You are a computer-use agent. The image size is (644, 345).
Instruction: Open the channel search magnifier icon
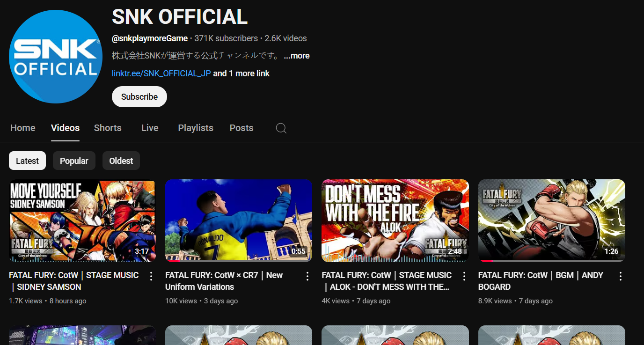[x=281, y=128]
